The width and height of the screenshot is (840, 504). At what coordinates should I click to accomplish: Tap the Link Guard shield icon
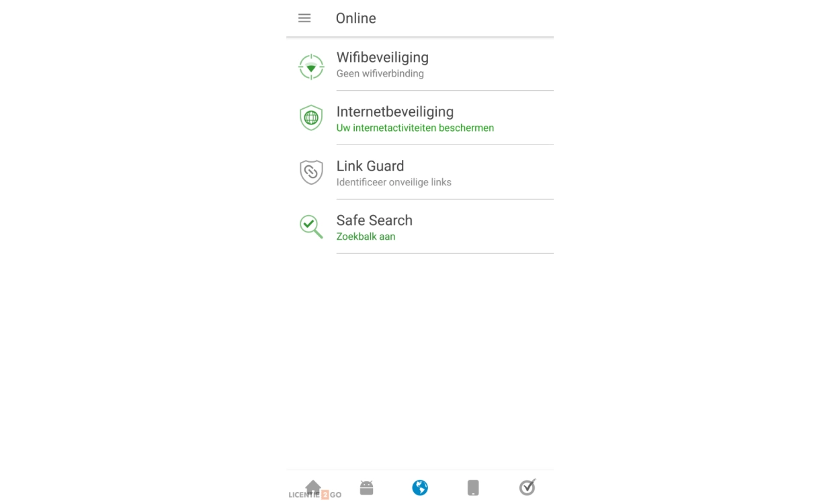click(311, 172)
